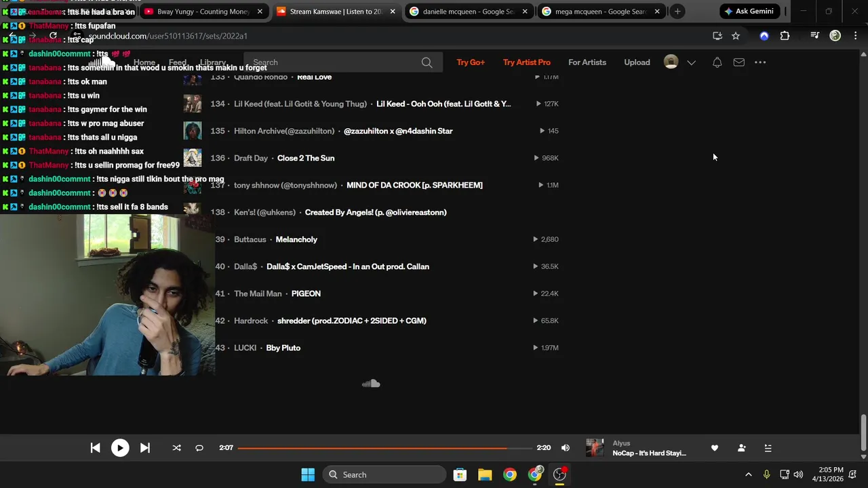Select track shredder (prod.ZODIAC + 2SIDED + CGM)
Screen dimensions: 868x488
click(352, 321)
